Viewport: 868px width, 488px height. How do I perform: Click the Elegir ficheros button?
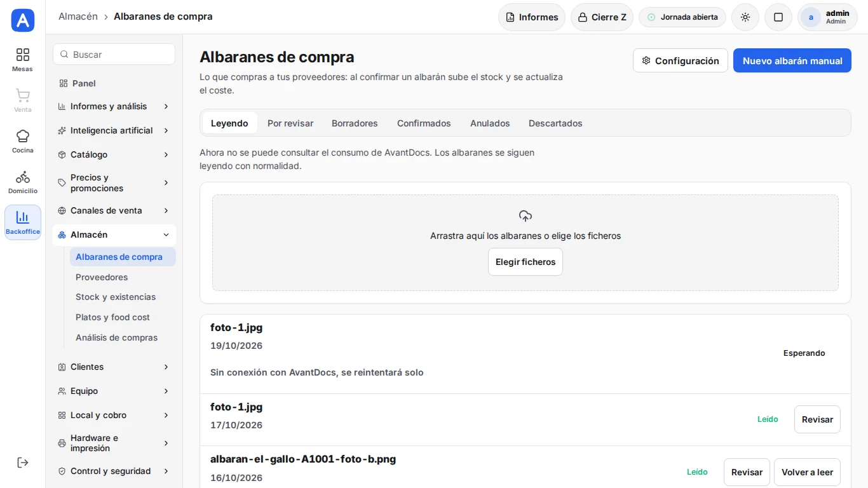[x=526, y=262]
